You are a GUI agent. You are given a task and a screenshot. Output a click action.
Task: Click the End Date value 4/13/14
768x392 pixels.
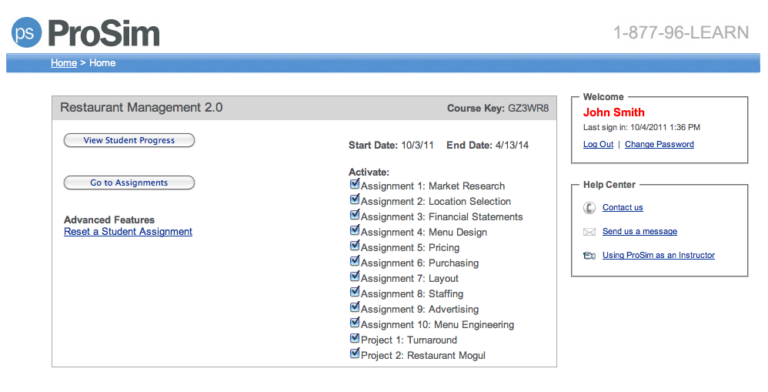click(x=512, y=146)
